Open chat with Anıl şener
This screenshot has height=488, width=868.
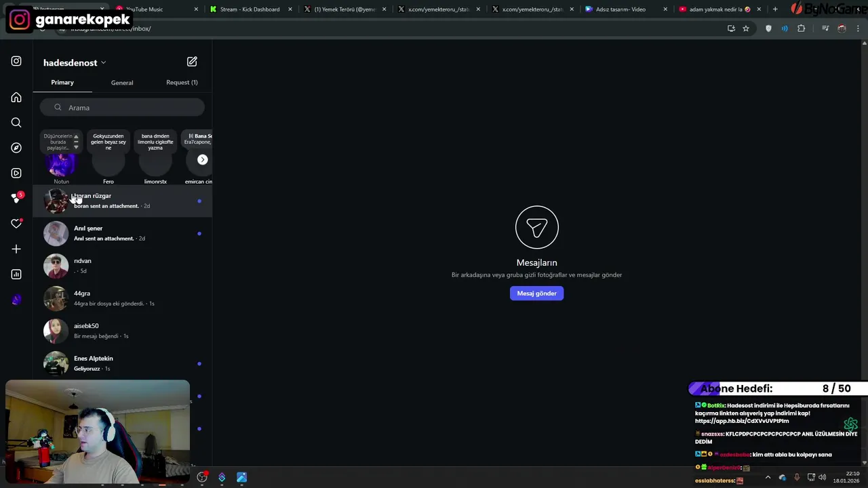pos(122,234)
